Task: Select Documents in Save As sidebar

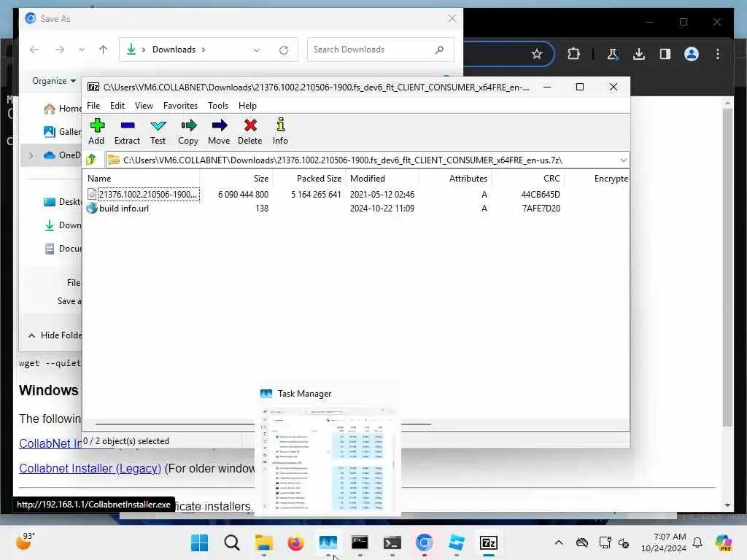Action: 63,249
